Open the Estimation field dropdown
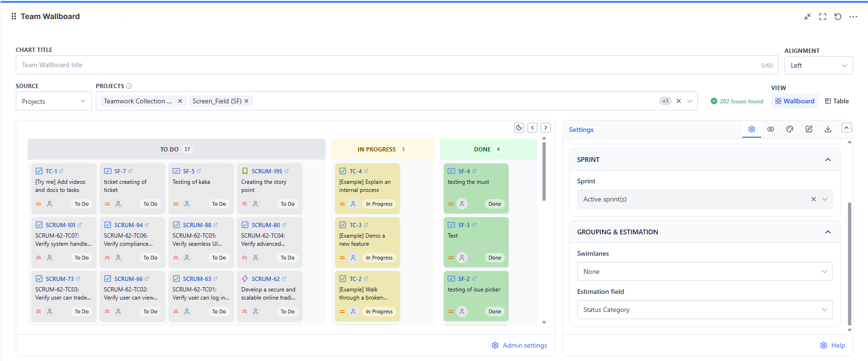The height and width of the screenshot is (361, 868). pyautogui.click(x=705, y=310)
